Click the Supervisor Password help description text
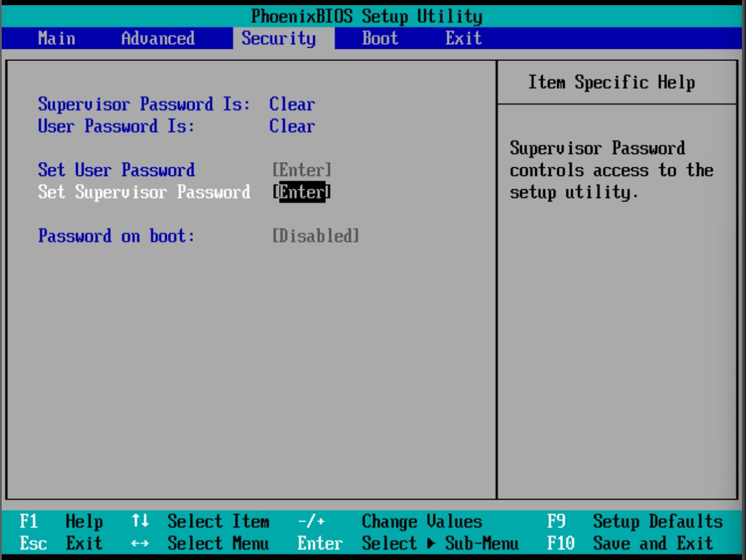The width and height of the screenshot is (746, 560). pyautogui.click(x=612, y=170)
